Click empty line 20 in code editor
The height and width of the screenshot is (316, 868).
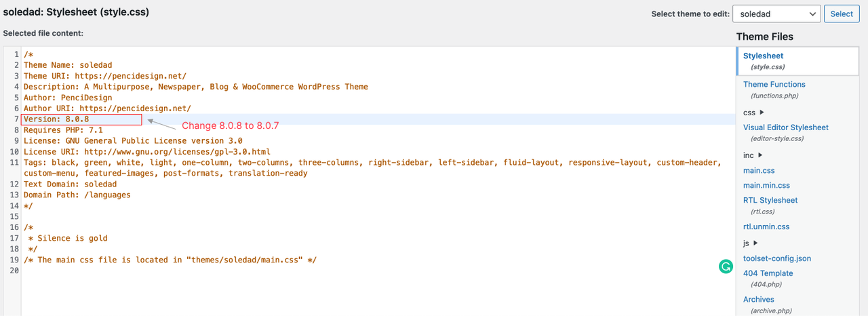(x=378, y=271)
